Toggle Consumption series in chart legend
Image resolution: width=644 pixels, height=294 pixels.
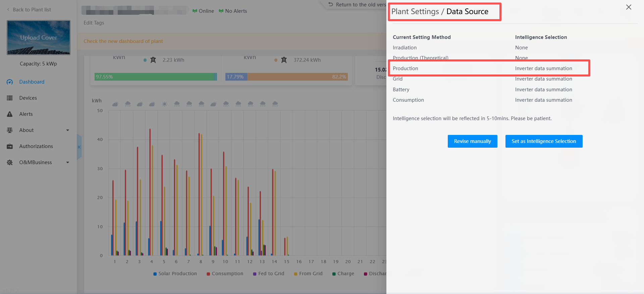(x=225, y=274)
